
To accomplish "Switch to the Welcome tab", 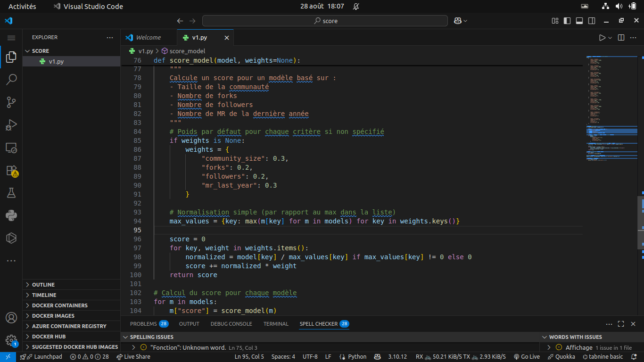I will point(149,38).
